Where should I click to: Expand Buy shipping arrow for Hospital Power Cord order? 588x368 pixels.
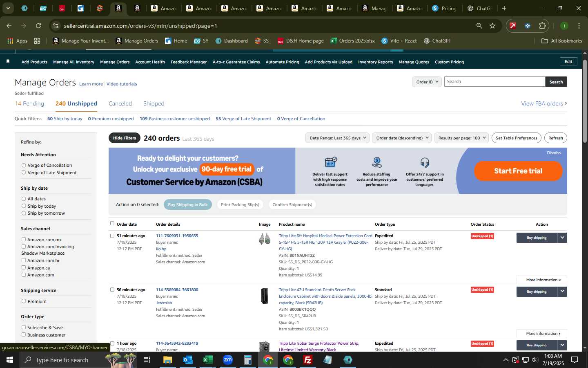pyautogui.click(x=562, y=238)
